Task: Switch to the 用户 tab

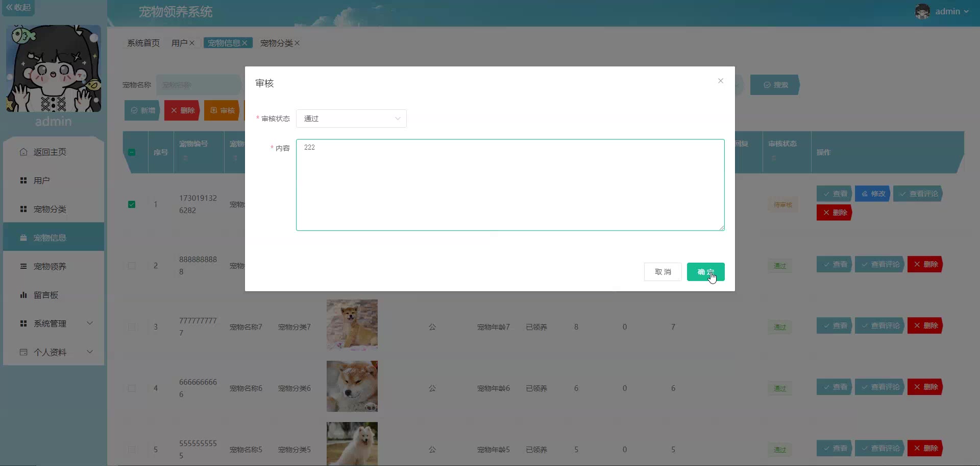Action: (179, 43)
